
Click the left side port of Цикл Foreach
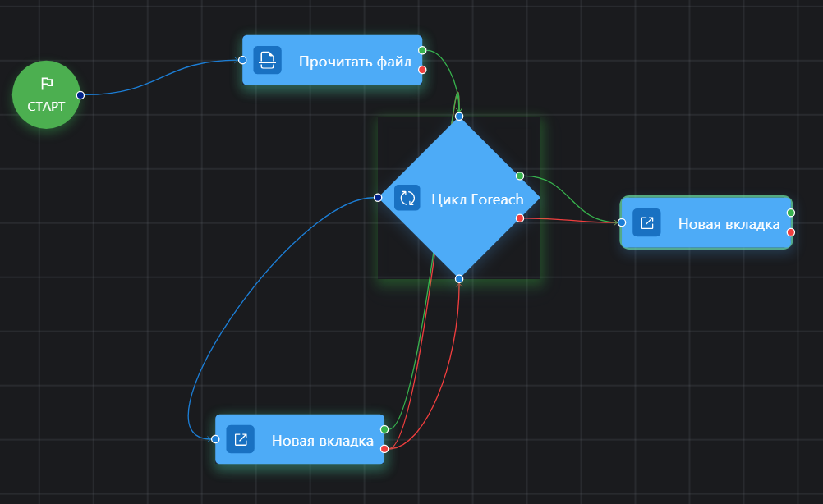click(378, 198)
